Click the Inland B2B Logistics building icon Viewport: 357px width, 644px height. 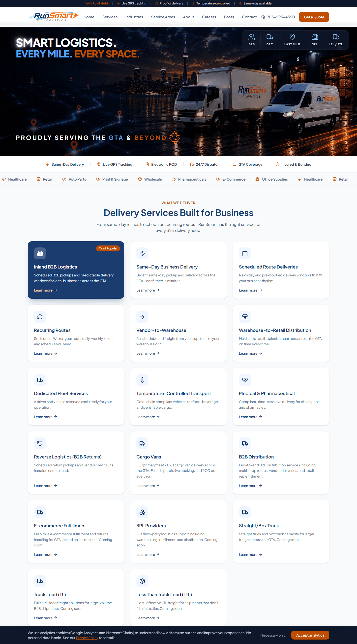40,253
